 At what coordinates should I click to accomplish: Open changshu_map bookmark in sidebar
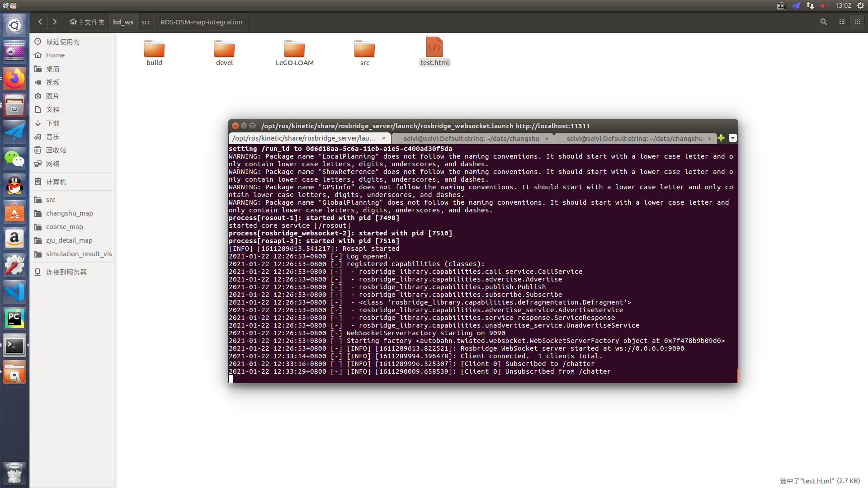[x=69, y=213]
